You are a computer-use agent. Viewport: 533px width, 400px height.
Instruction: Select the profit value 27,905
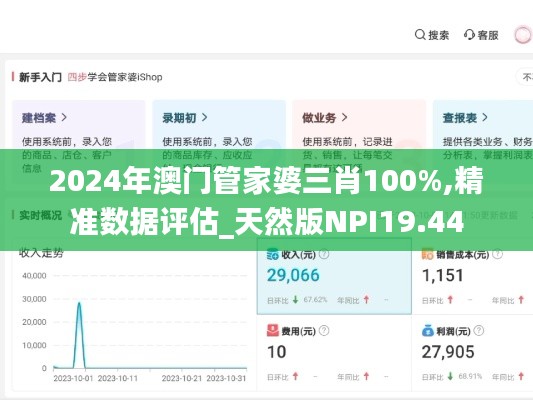(x=448, y=352)
